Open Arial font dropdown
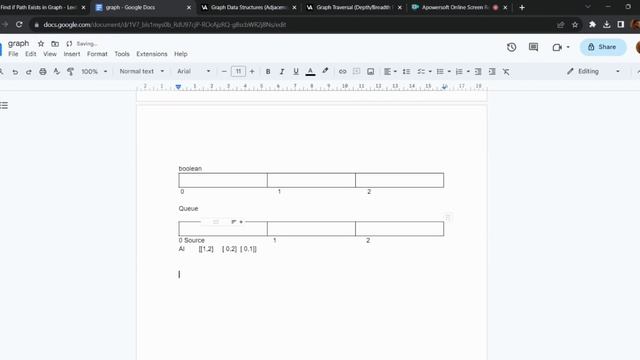The width and height of the screenshot is (640, 360). tap(194, 71)
